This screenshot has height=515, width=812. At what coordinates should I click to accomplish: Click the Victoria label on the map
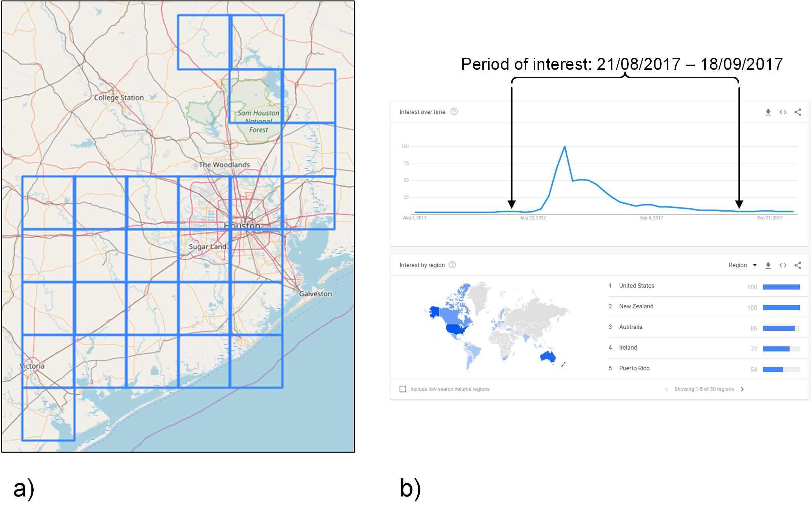[x=32, y=366]
